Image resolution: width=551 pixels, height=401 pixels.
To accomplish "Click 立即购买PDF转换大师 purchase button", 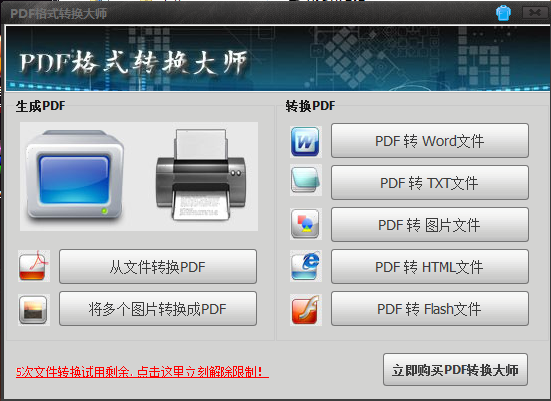I will 455,370.
